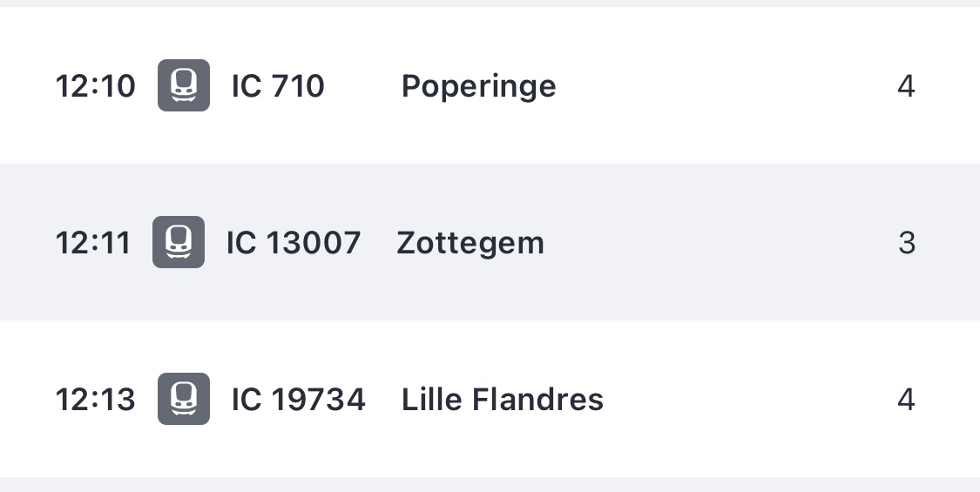The image size is (980, 492).
Task: Choose the Poperinge destination
Action: point(478,86)
